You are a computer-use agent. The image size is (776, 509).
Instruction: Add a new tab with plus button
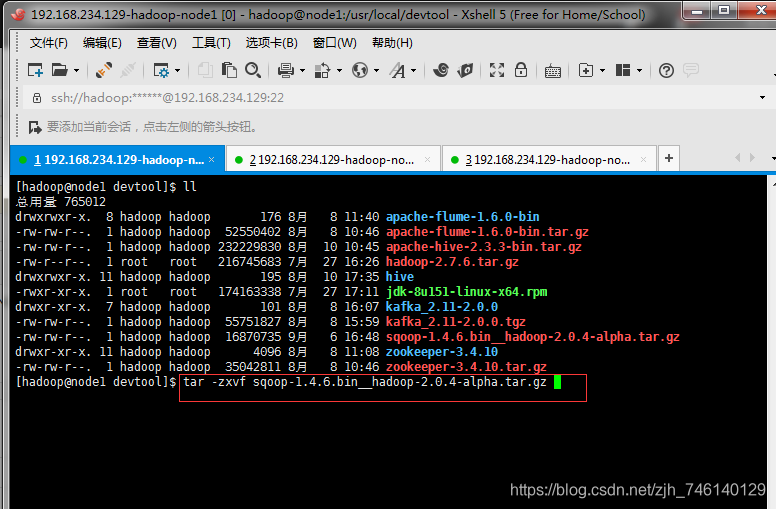point(669,158)
